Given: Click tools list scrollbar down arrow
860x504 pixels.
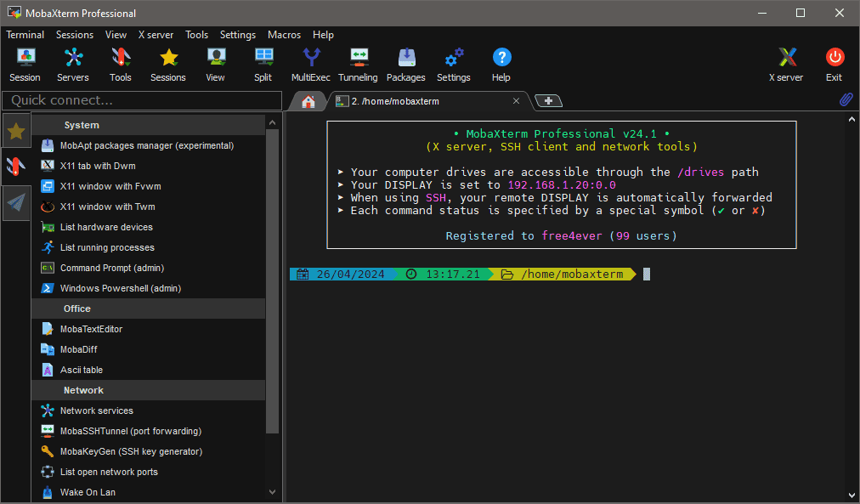Looking at the screenshot, I should (x=273, y=492).
